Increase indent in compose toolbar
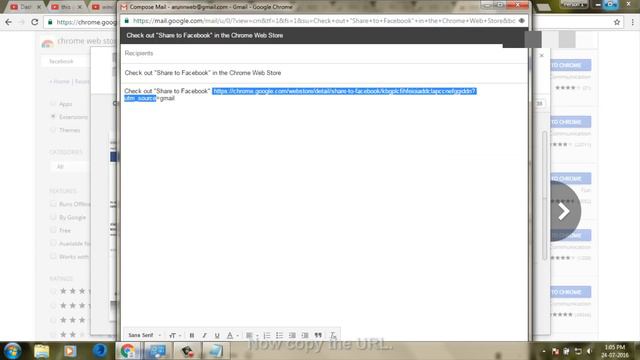Screen dimensions: 640x360 click(305, 336)
